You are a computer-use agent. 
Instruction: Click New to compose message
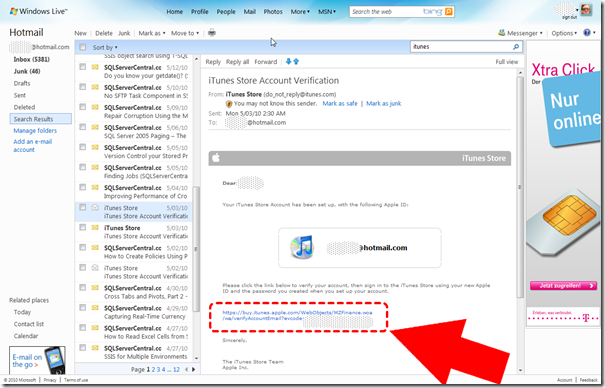[x=80, y=33]
